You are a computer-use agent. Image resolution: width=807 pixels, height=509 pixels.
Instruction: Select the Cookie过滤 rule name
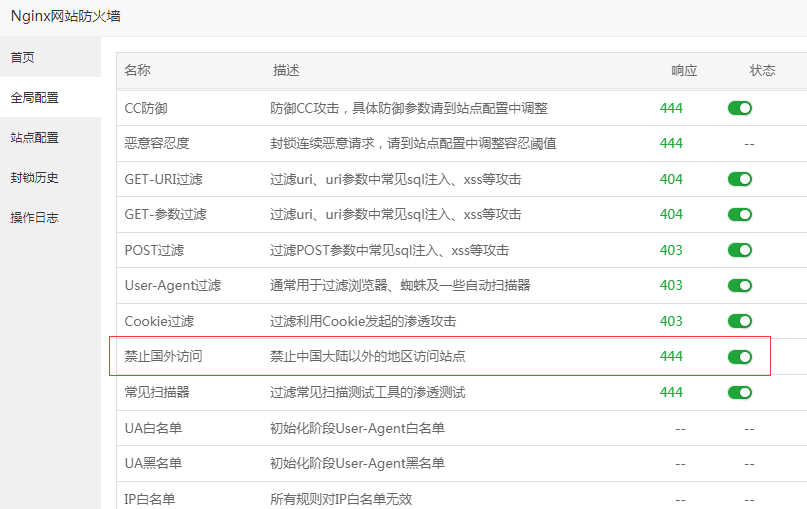coord(160,322)
